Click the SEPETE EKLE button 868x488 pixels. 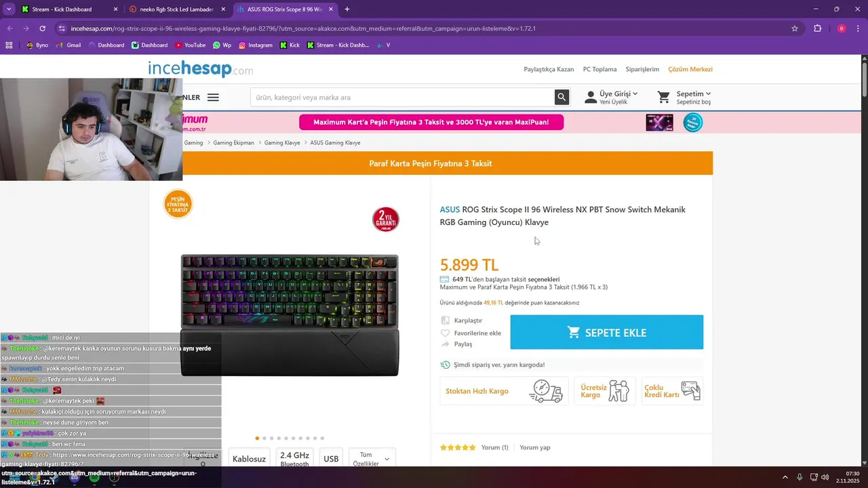[x=606, y=332]
